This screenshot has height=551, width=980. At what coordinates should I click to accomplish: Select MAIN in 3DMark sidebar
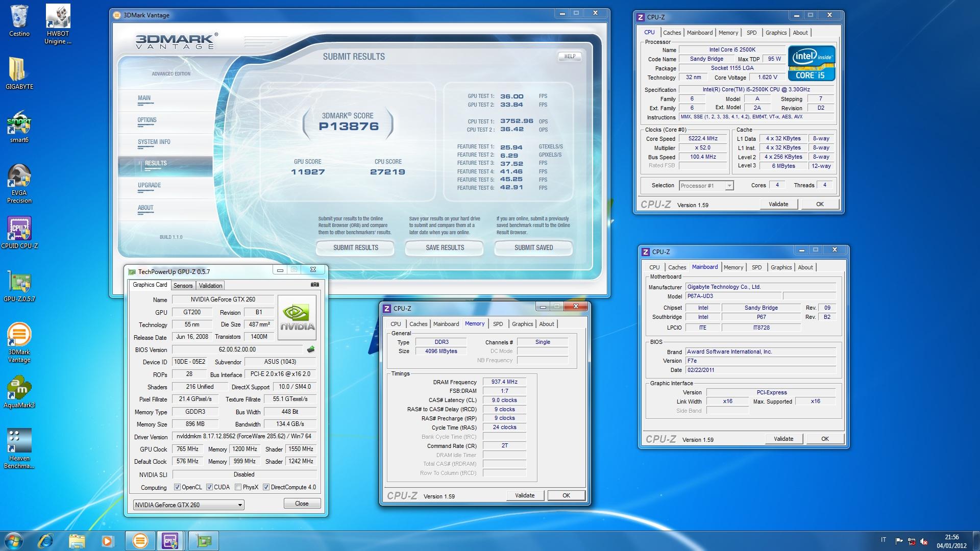tap(144, 98)
